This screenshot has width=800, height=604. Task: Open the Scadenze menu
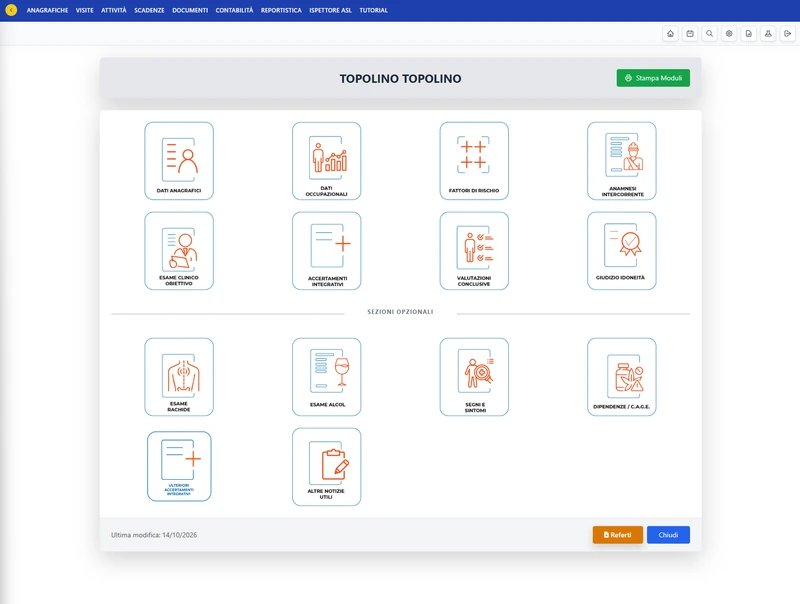point(149,10)
